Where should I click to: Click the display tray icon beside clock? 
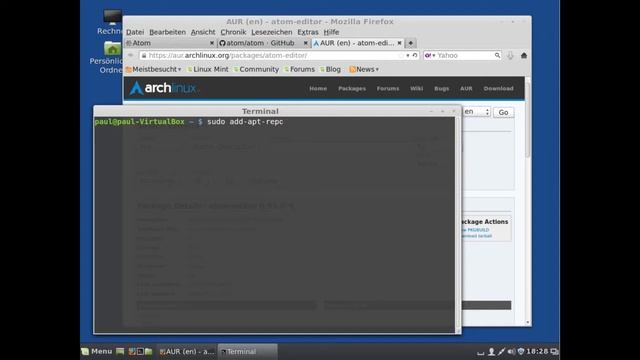pos(554,351)
